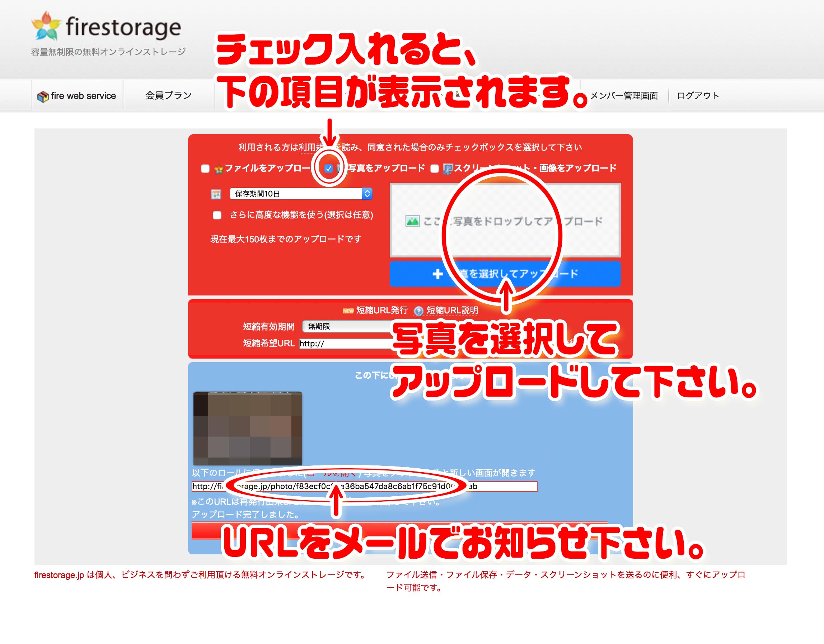
Task: Click the calendar icon beside storage period
Action: point(216,194)
